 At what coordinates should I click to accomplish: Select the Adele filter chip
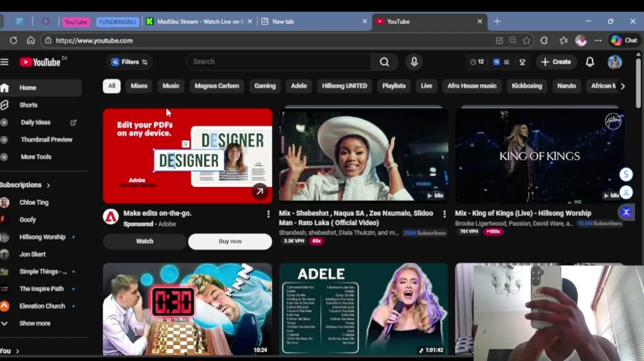(x=299, y=86)
